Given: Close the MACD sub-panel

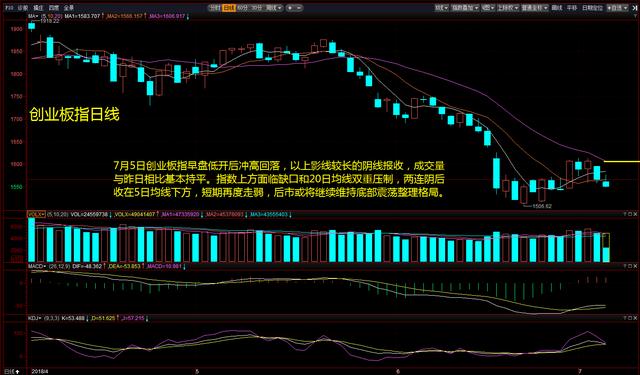Looking at the screenshot, I should click(636, 266).
